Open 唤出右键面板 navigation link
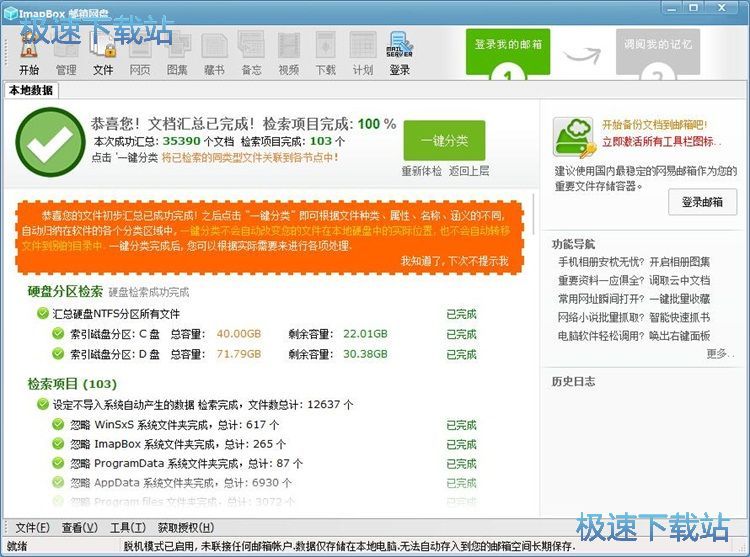 679,336
